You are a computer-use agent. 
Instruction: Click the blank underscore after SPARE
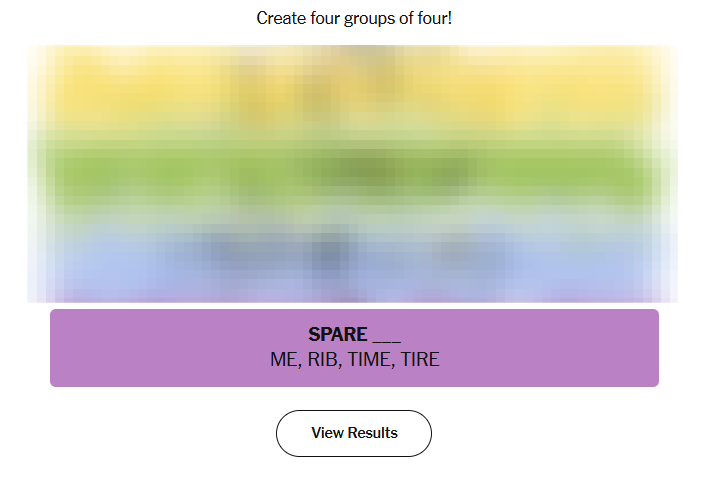(386, 337)
